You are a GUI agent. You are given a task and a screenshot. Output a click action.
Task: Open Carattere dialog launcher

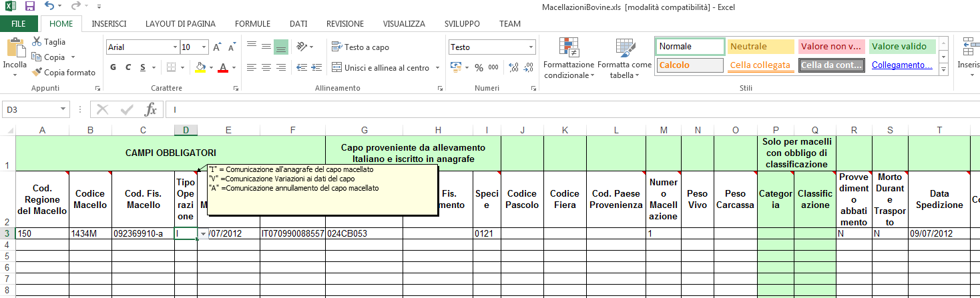click(237, 88)
